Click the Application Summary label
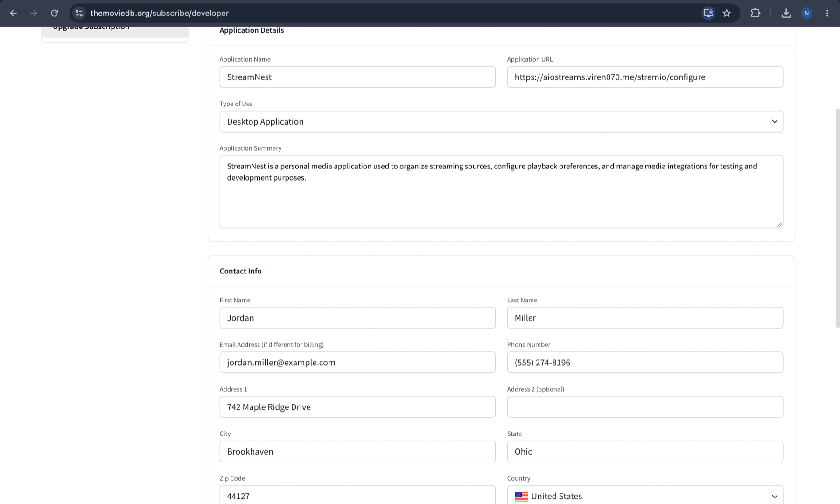This screenshot has height=504, width=840. pos(250,148)
